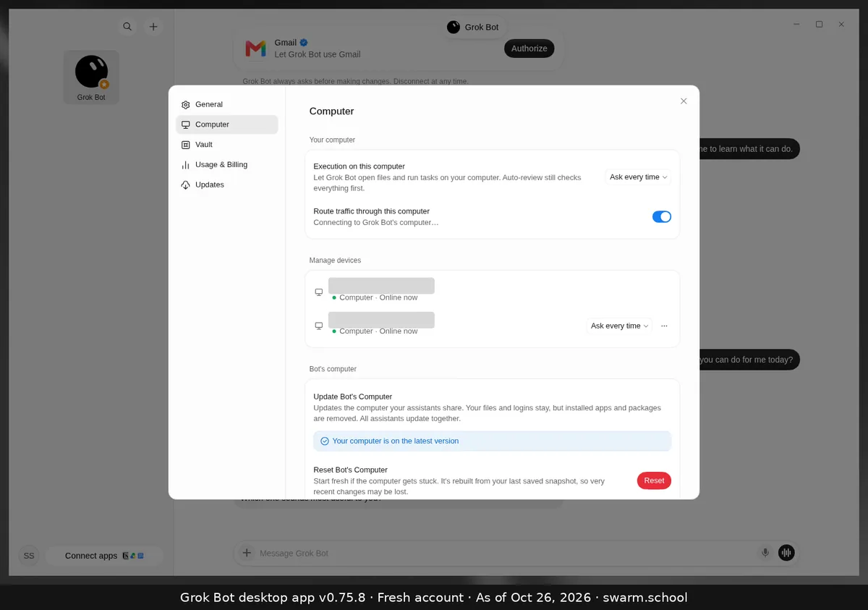
Task: Toggle Route traffic through this computer
Action: click(x=662, y=216)
